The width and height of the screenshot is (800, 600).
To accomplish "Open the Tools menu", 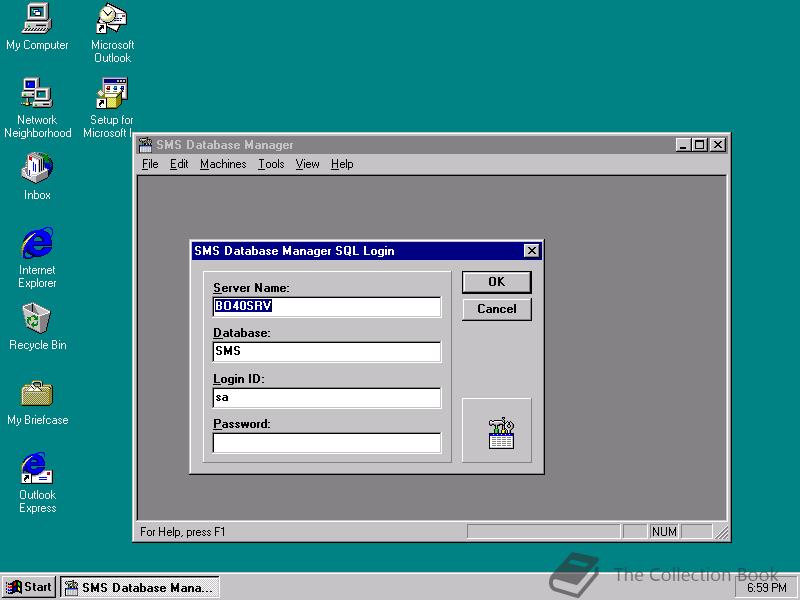I will pyautogui.click(x=271, y=164).
